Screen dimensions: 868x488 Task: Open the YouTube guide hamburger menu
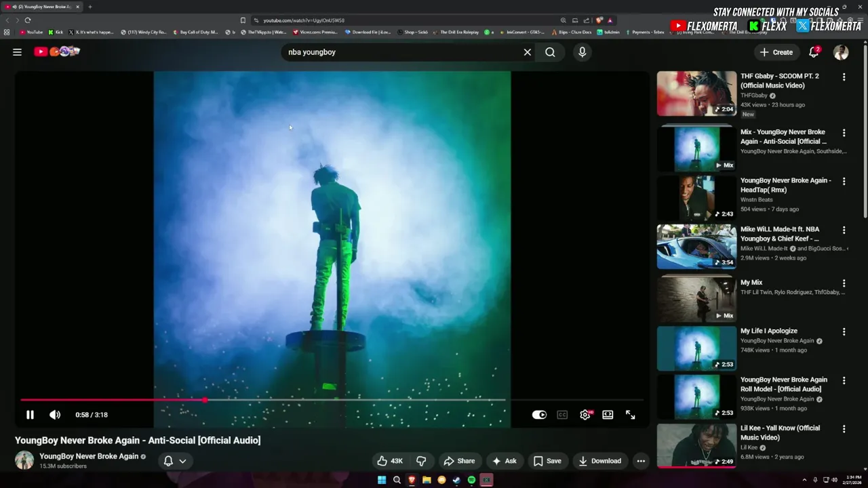click(x=17, y=52)
